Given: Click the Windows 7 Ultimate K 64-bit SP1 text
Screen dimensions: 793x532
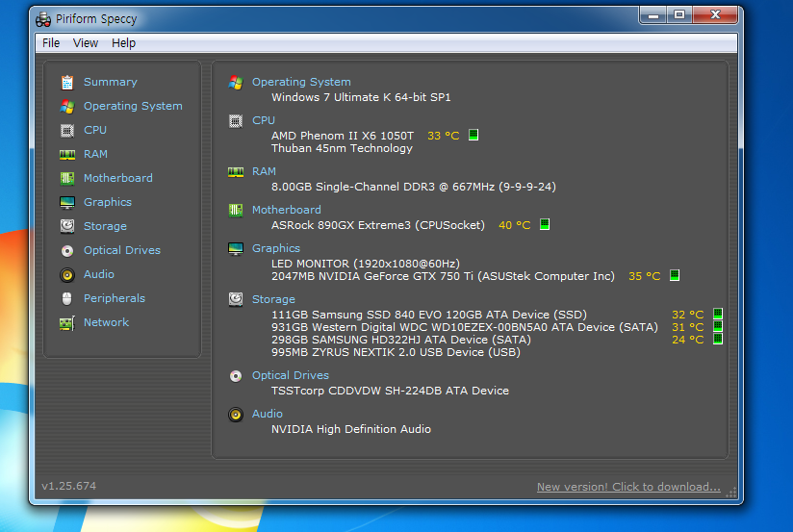Looking at the screenshot, I should tap(361, 97).
